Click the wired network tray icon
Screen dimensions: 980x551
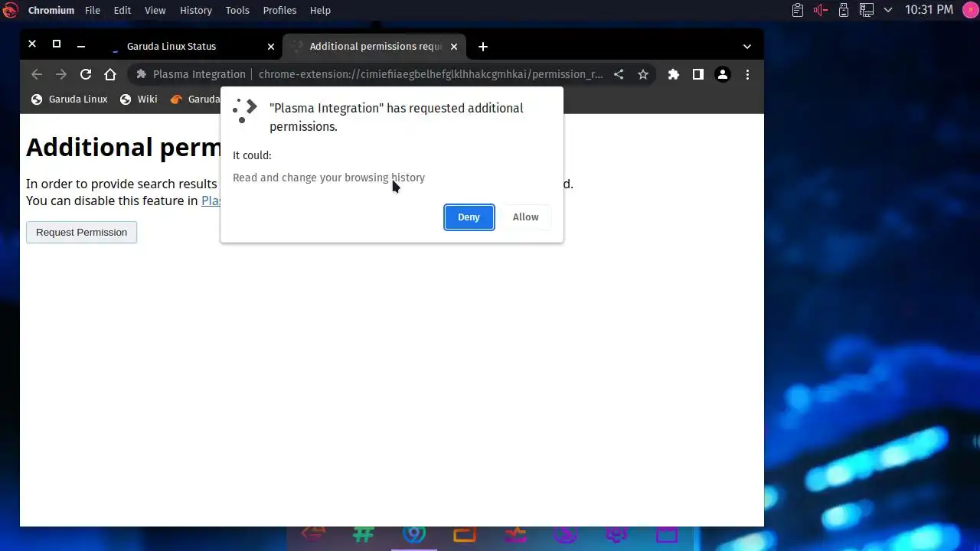click(867, 10)
